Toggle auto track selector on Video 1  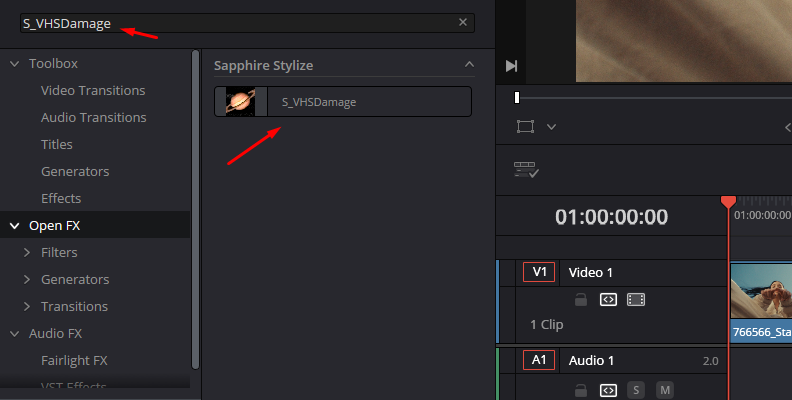coord(608,299)
